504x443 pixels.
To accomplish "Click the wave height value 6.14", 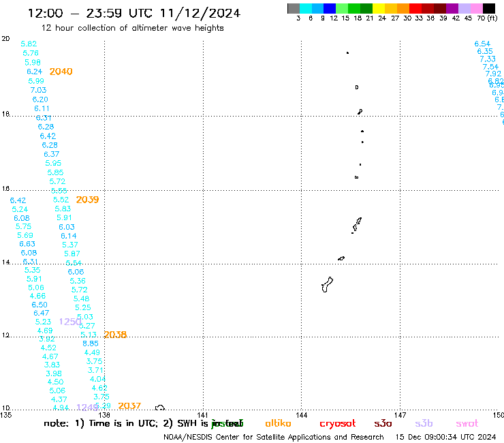I will [x=69, y=236].
